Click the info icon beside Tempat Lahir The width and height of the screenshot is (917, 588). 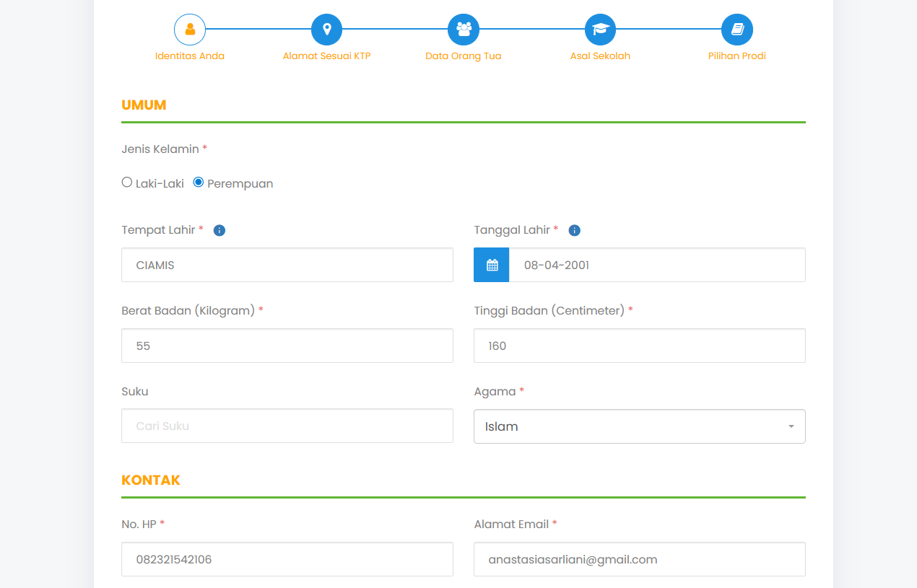220,230
